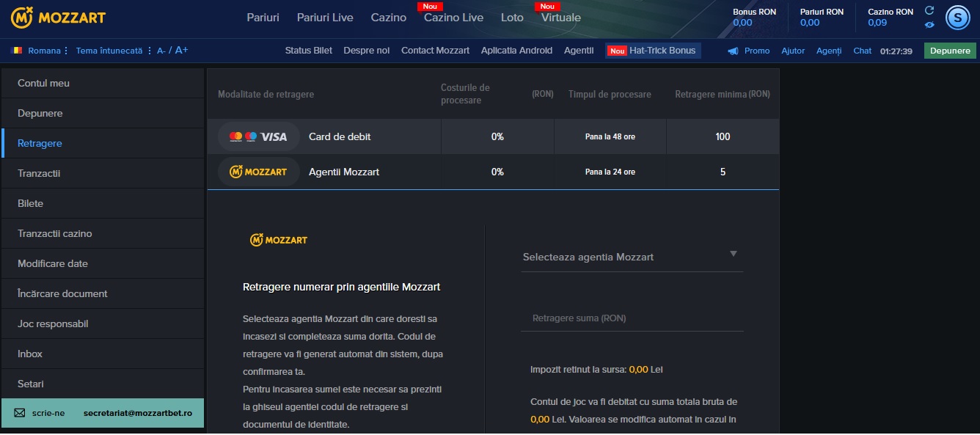Open Joc responsabil in the sidebar

click(x=103, y=324)
